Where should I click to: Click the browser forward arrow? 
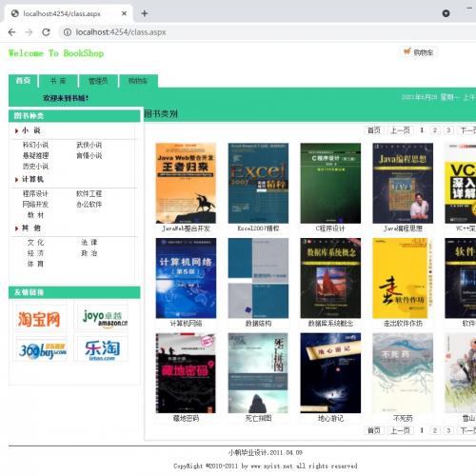click(x=29, y=32)
